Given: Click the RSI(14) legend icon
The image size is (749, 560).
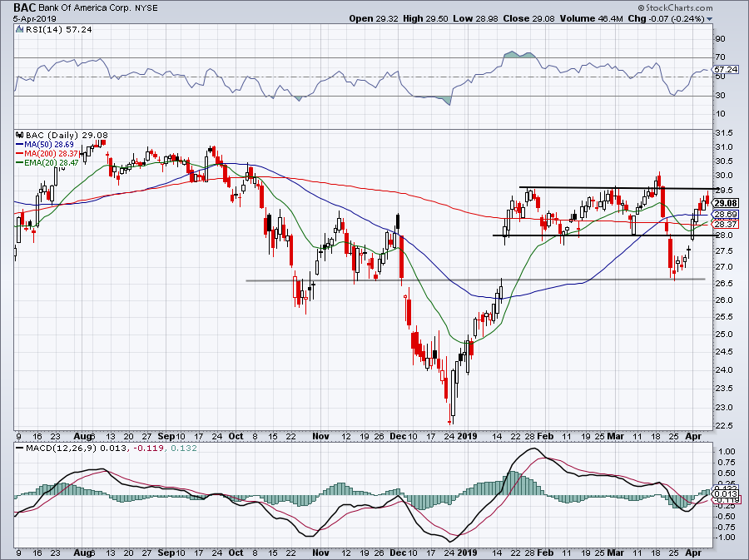Looking at the screenshot, I should pos(19,30).
